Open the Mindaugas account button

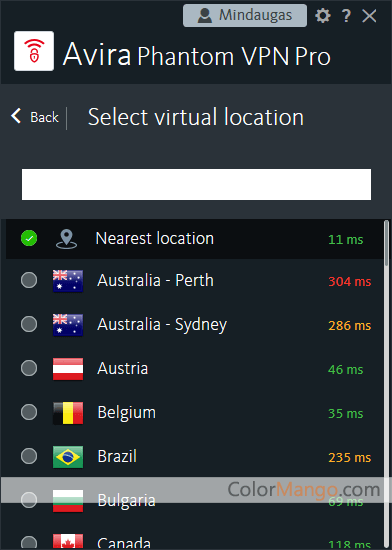coord(245,15)
